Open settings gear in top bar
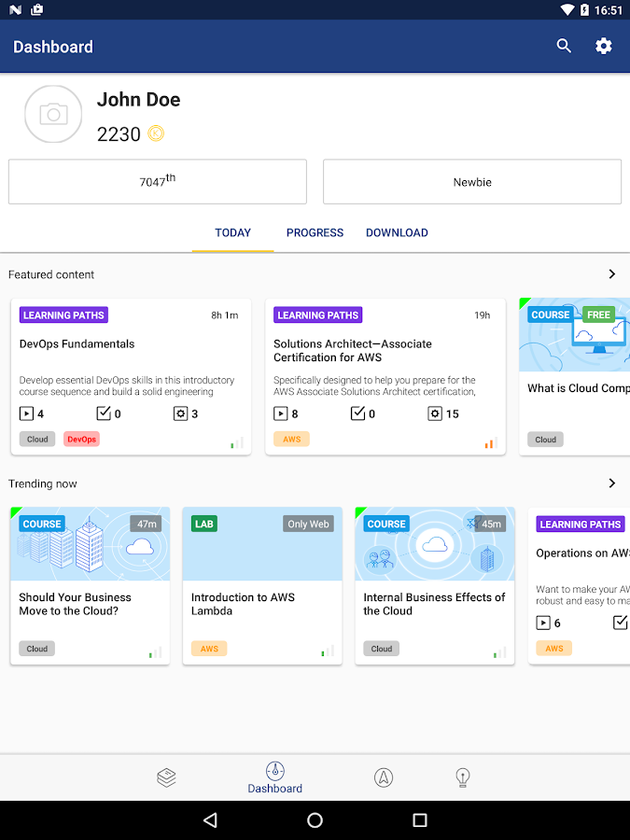The width and height of the screenshot is (630, 840). (604, 46)
